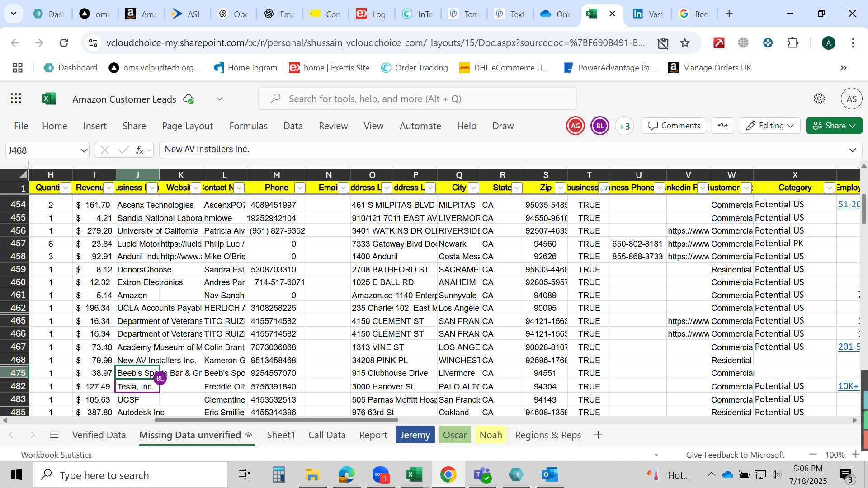
Task: Click the green Share button
Action: coord(834,126)
